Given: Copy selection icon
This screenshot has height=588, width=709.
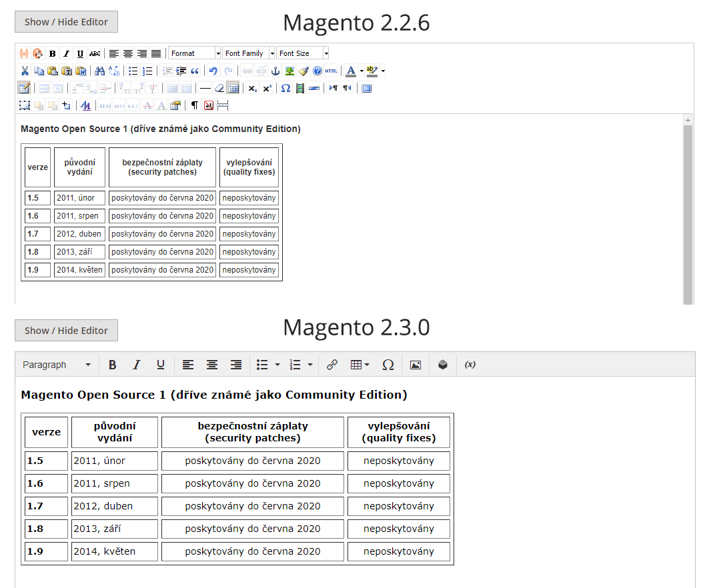Looking at the screenshot, I should (x=39, y=71).
